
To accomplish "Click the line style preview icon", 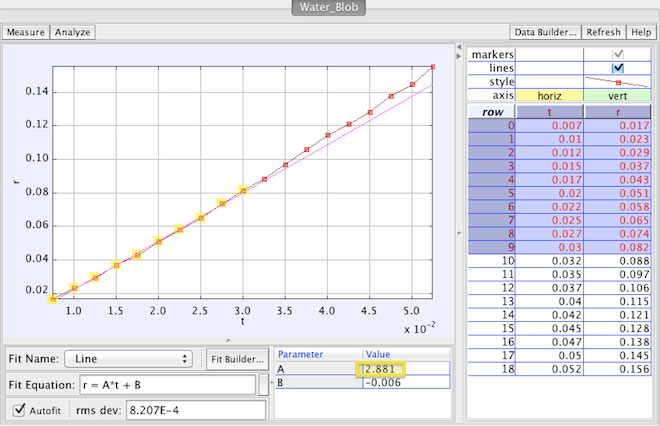I will (617, 81).
